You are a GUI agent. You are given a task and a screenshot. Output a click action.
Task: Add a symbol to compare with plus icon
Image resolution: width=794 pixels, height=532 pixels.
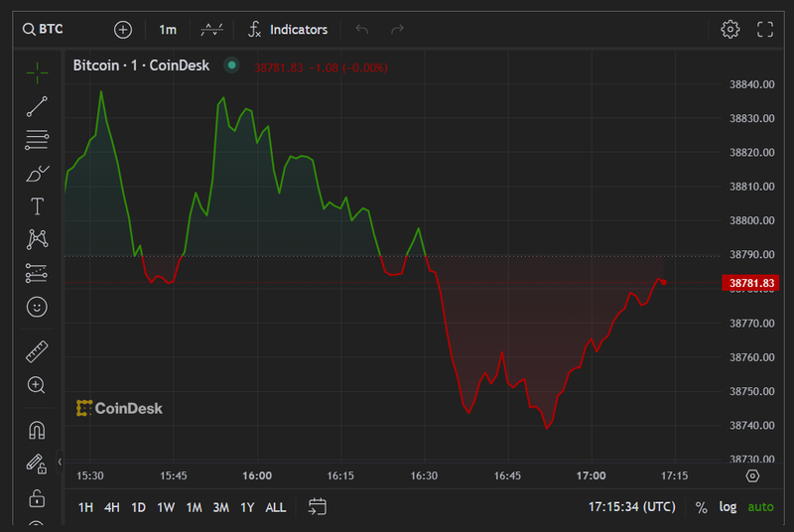coord(122,30)
